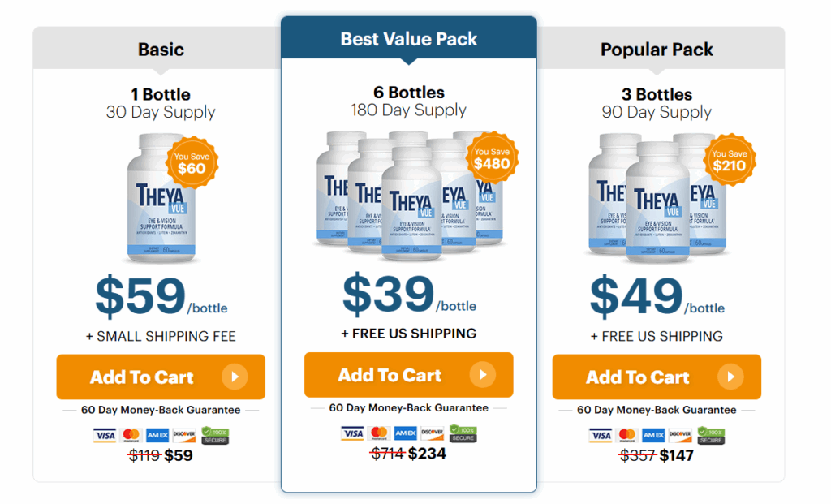Click the Amex icon under Popular Pack
The height and width of the screenshot is (504, 831).
653,436
